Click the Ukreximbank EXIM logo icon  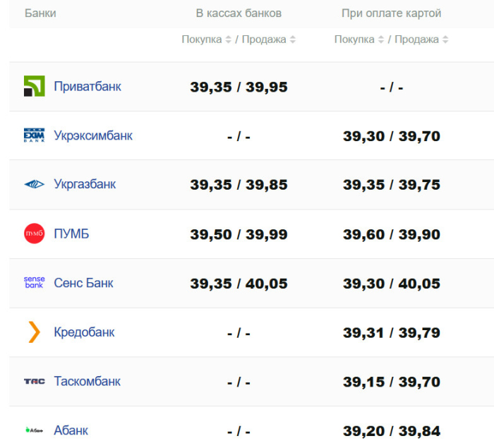click(x=34, y=135)
